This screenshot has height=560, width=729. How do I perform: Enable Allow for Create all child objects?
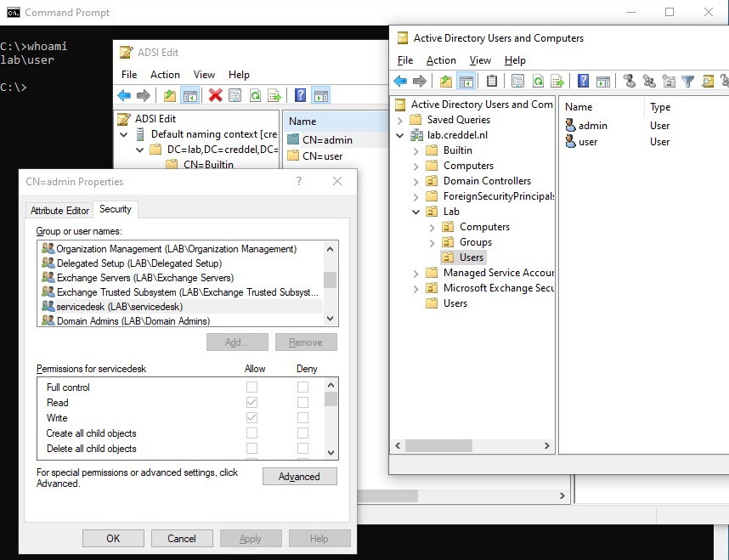tap(251, 433)
